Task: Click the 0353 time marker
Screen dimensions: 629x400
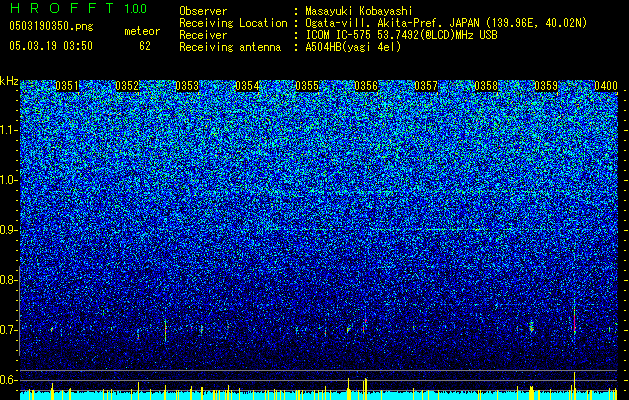Action: [x=187, y=86]
